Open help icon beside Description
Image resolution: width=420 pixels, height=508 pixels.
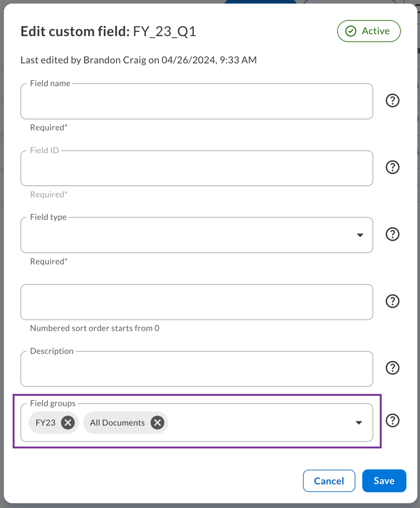(393, 368)
